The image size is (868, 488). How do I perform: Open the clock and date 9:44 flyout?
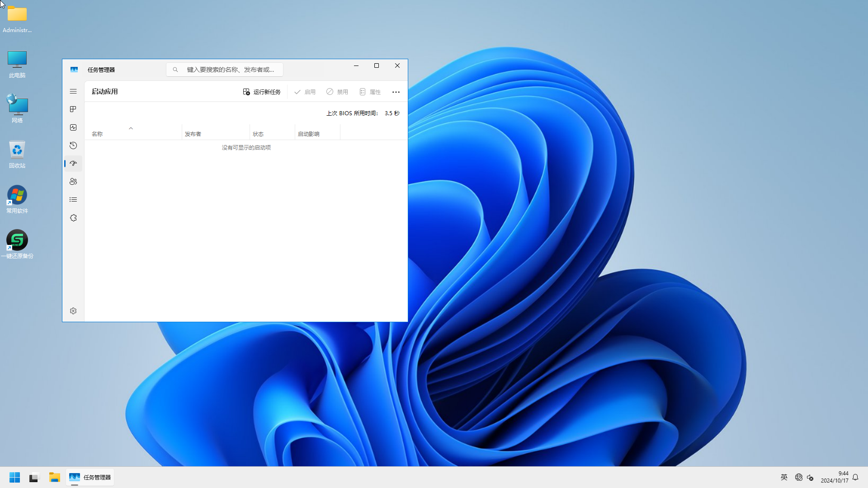(835, 477)
